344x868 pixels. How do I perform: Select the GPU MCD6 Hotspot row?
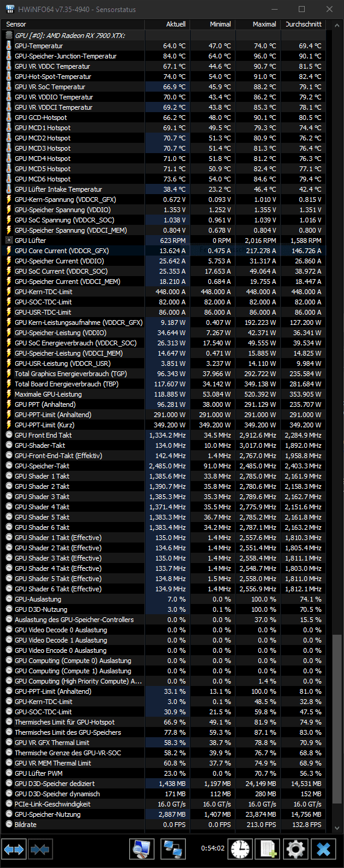(x=164, y=179)
